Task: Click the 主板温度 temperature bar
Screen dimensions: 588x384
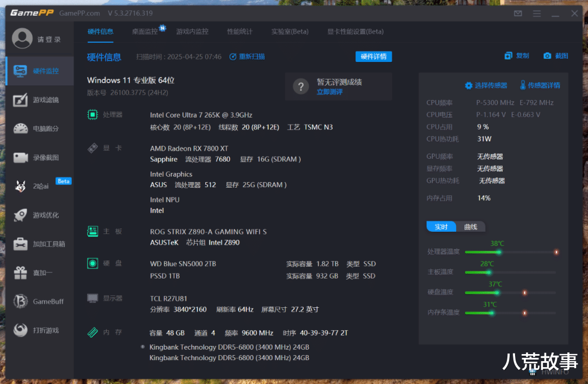Action: 511,272
